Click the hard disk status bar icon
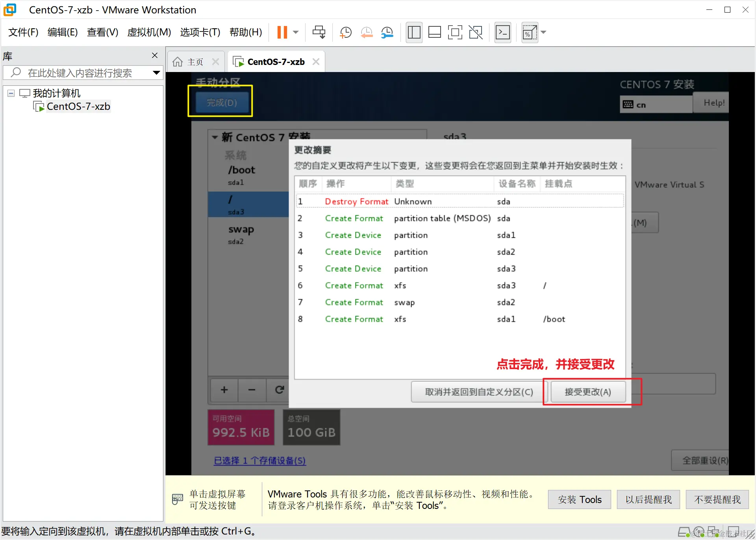 pos(684,532)
